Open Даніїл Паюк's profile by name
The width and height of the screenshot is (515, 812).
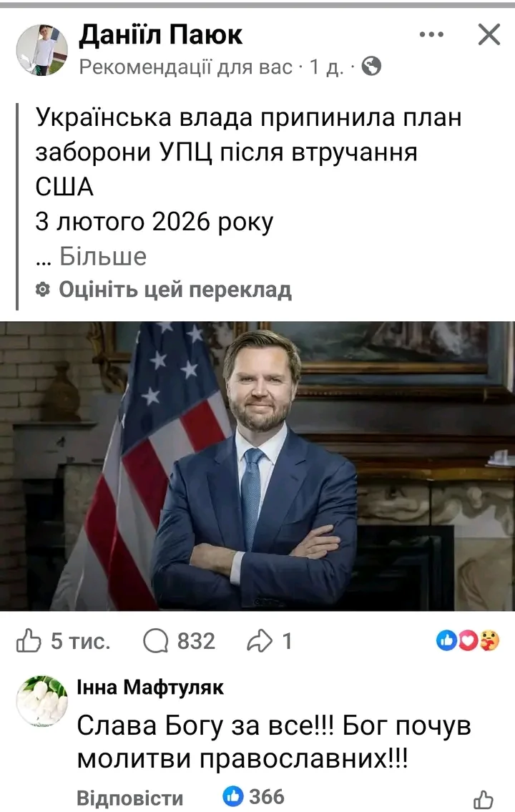tap(160, 34)
